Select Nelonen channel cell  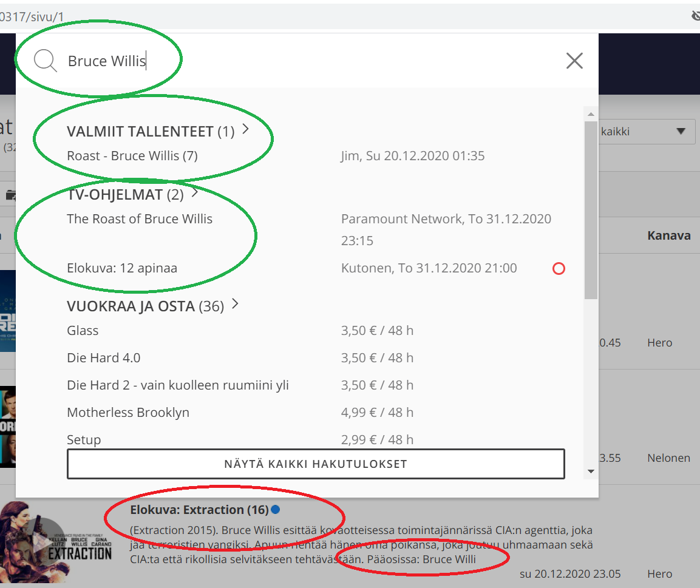point(669,458)
